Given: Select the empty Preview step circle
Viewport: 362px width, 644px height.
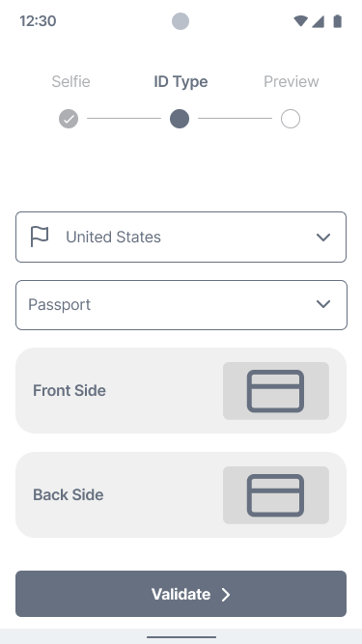Looking at the screenshot, I should (291, 119).
